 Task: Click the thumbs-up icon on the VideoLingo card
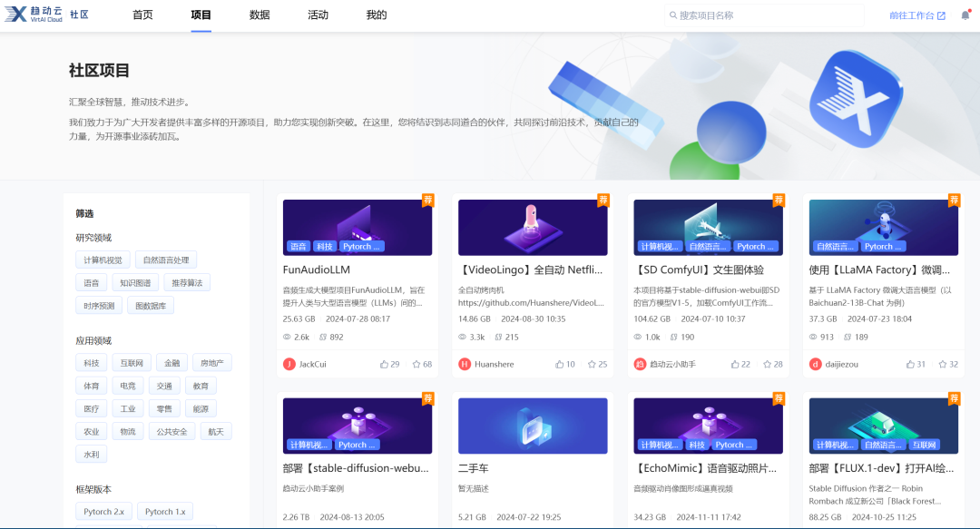[559, 364]
